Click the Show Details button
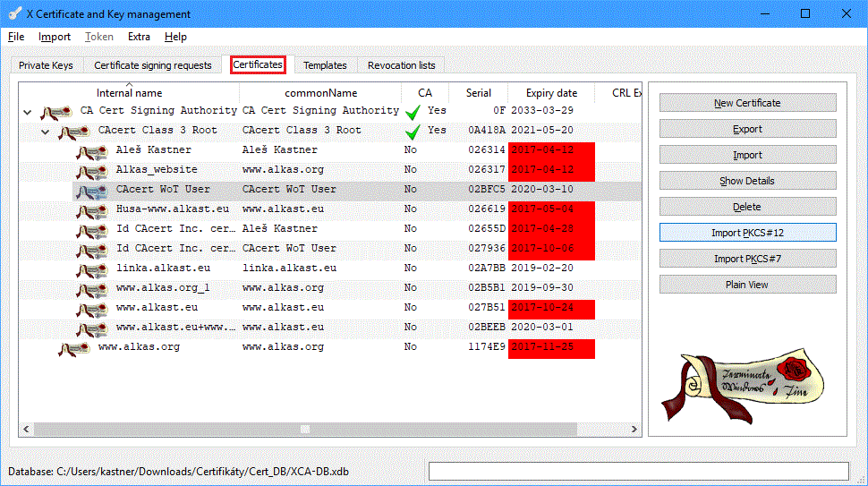This screenshot has height=486, width=868. tap(747, 181)
